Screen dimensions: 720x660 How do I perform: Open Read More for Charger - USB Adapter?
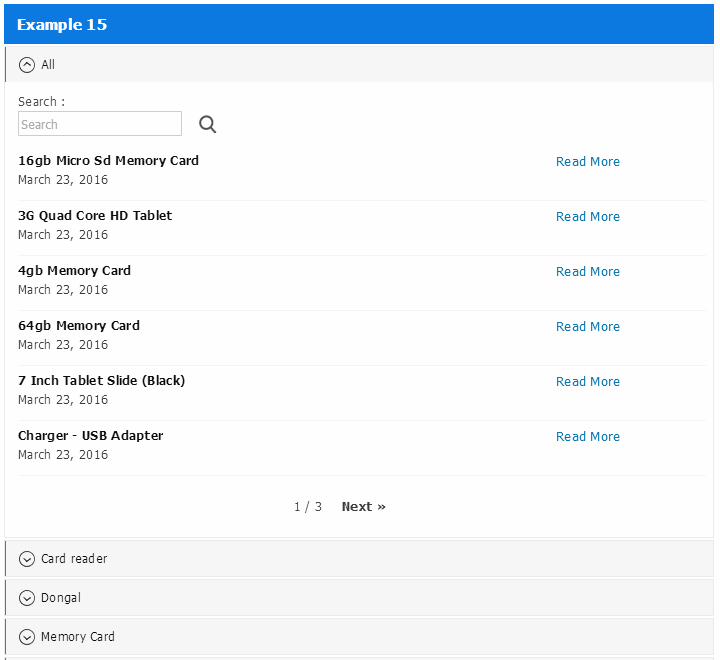click(588, 437)
